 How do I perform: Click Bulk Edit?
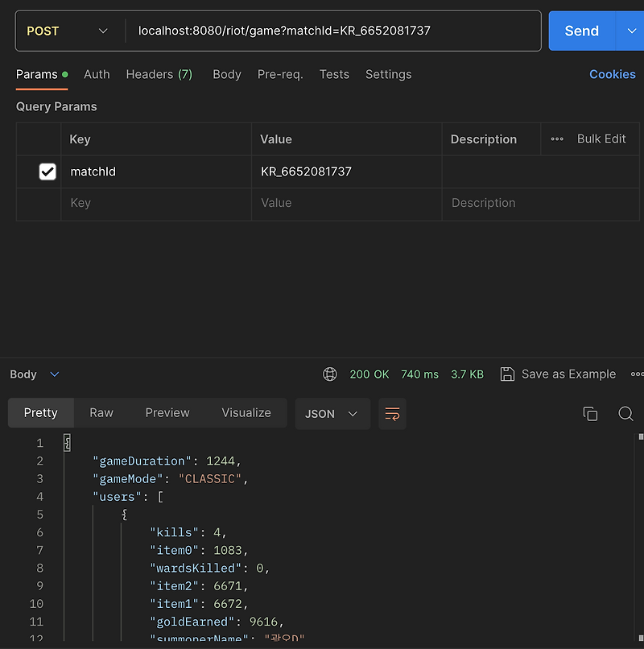tap(601, 139)
